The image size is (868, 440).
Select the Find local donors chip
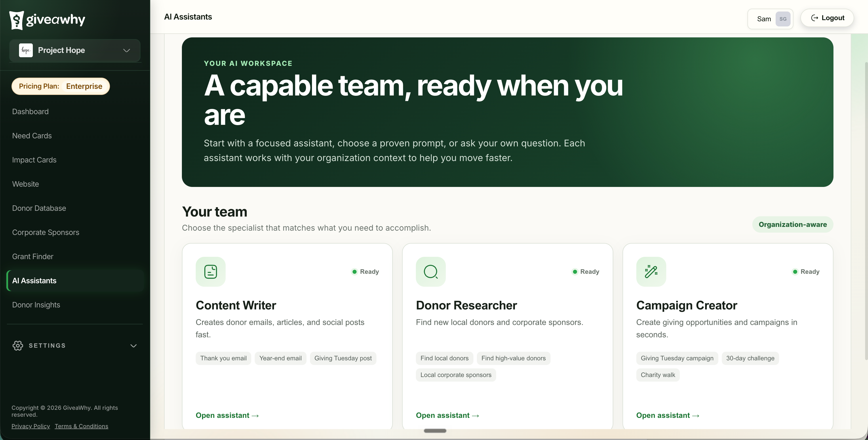[444, 358]
